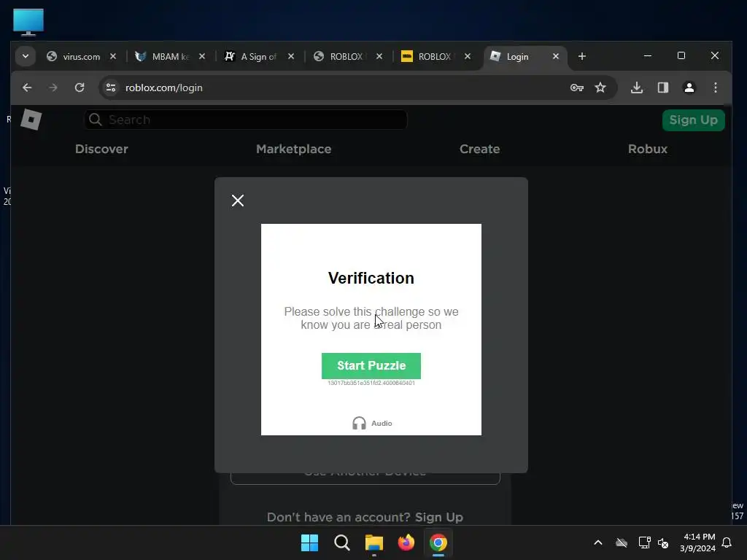Open the Marketplace page
This screenshot has height=560, width=747.
click(293, 149)
